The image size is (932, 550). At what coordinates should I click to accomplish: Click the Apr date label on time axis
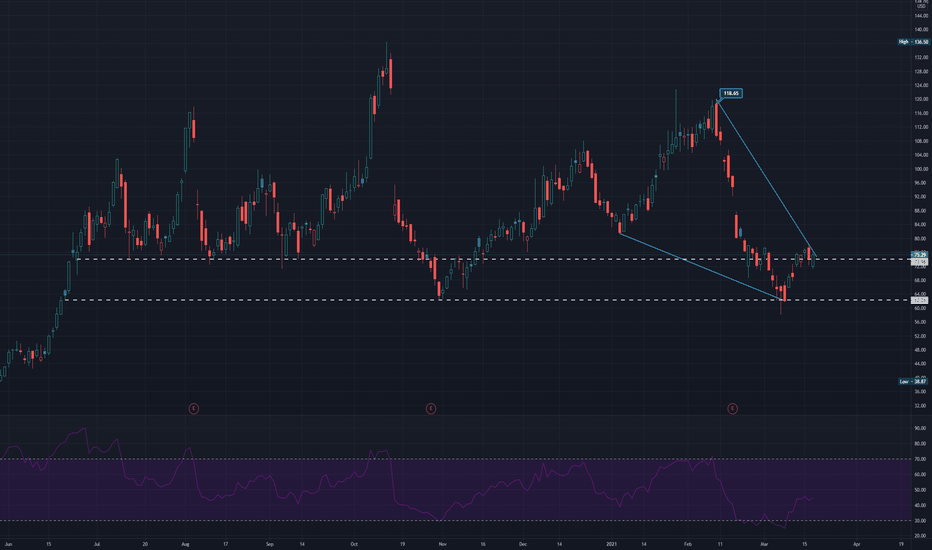point(857,544)
